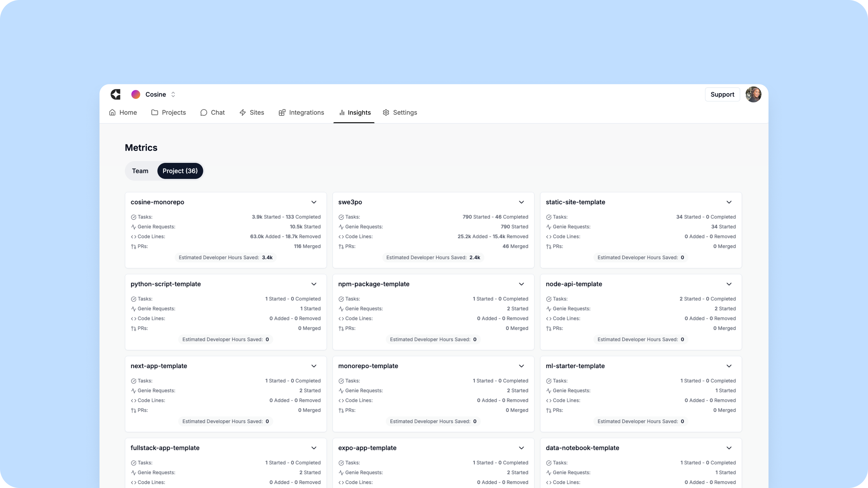Image resolution: width=868 pixels, height=488 pixels.
Task: Expand the static-site-template card chevron
Action: click(729, 202)
